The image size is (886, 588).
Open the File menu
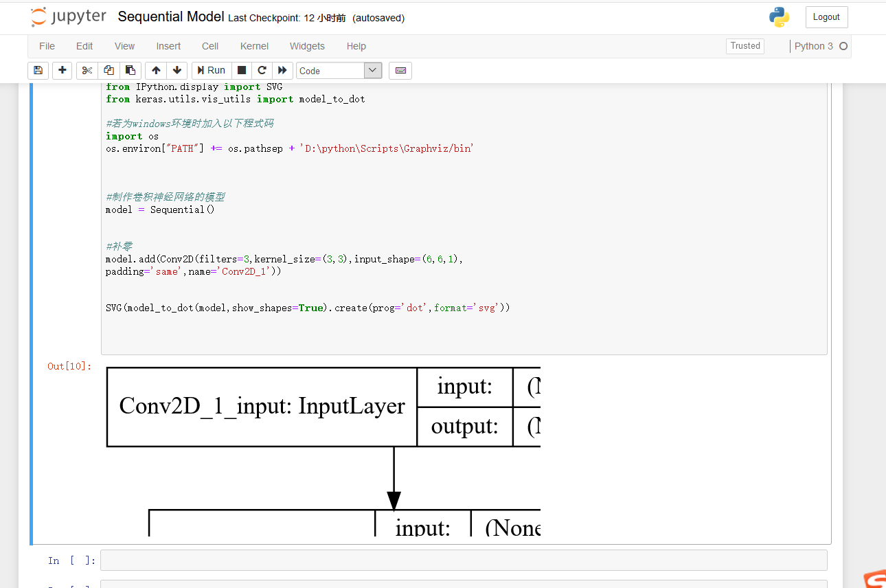click(47, 46)
